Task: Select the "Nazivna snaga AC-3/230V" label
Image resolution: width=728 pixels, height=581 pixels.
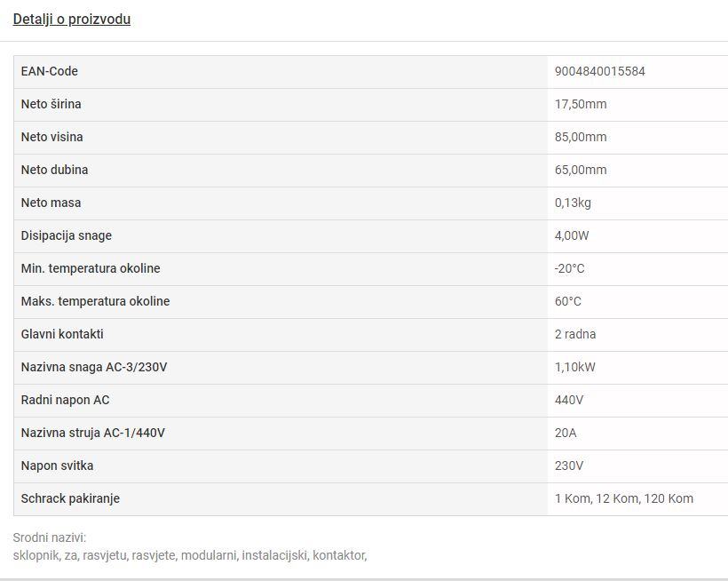Action: pos(93,367)
